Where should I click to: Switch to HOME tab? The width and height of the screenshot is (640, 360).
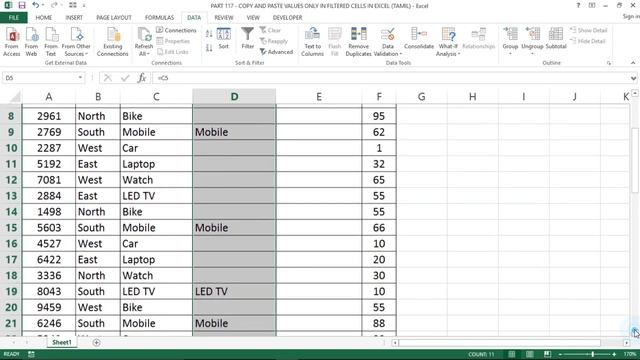click(44, 18)
